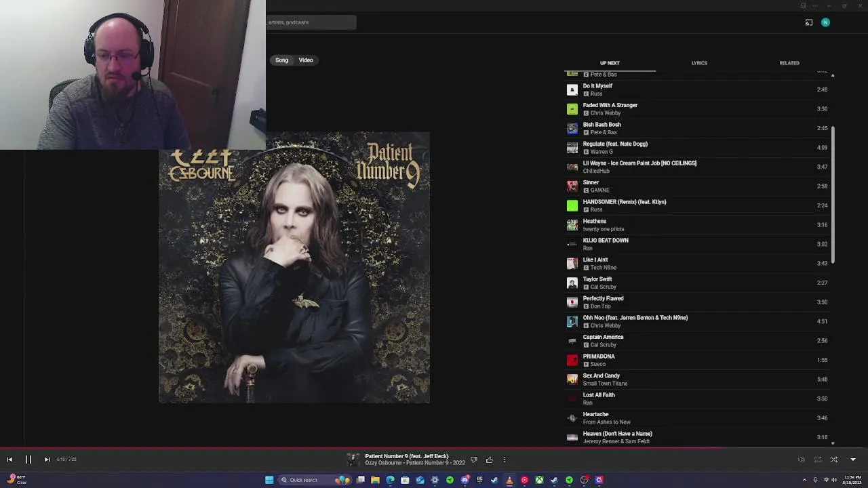Play Captain America by Cal Scruby
Viewport: 868px width, 488px height.
(x=696, y=341)
